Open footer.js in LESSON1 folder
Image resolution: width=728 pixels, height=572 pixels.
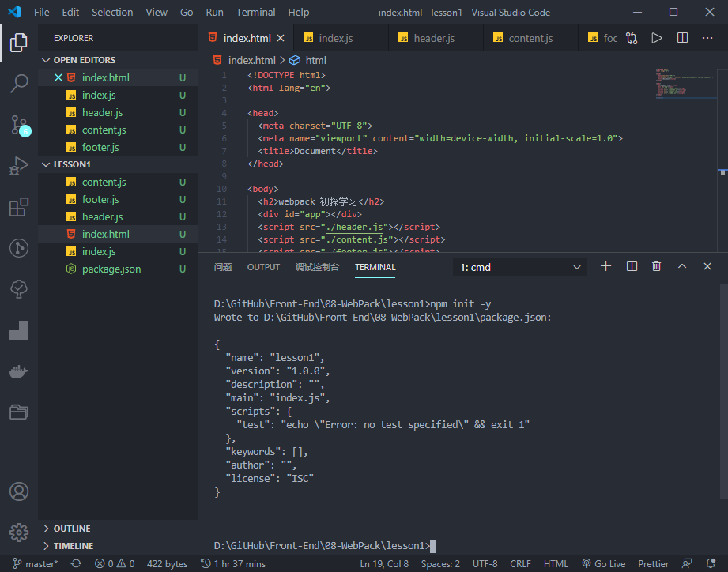118,199
